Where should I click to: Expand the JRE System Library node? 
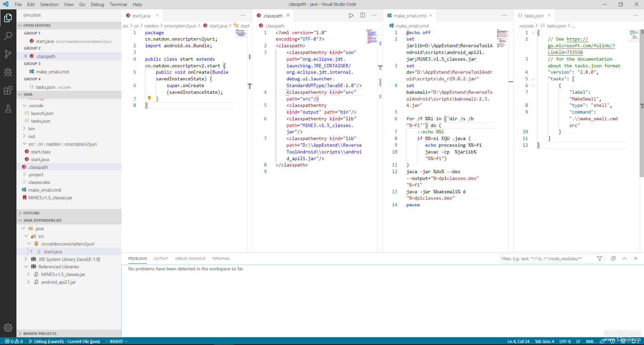coord(26,259)
